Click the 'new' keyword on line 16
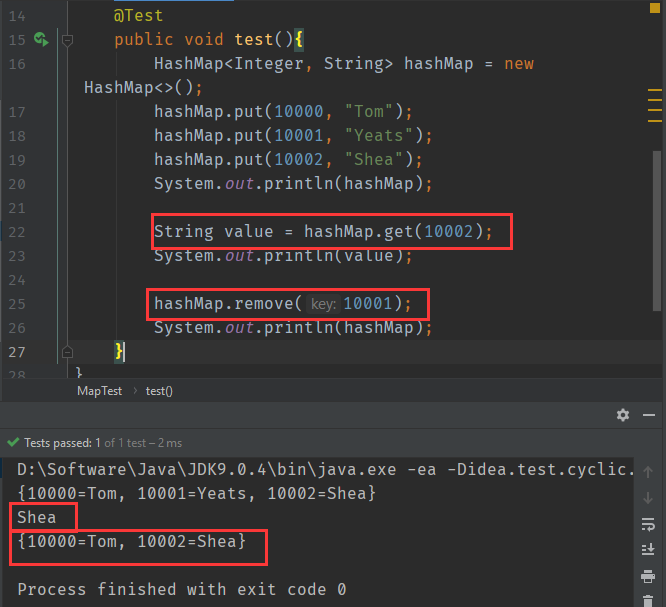 click(x=519, y=64)
